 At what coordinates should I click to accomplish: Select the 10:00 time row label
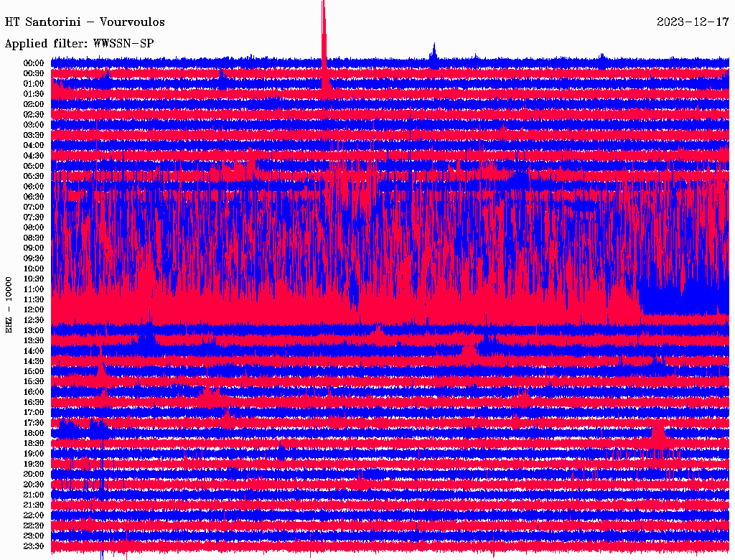click(x=34, y=269)
